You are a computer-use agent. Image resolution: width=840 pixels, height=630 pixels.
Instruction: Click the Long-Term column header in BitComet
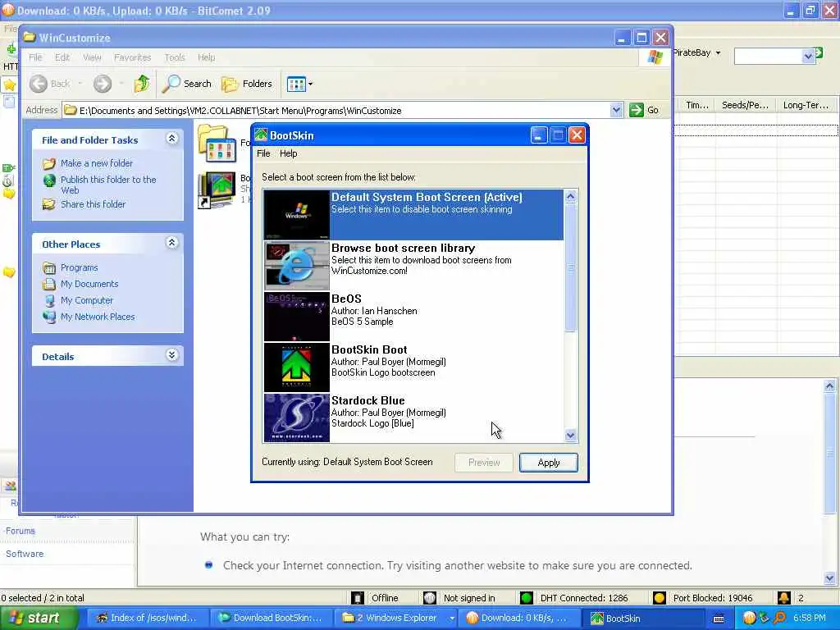[806, 105]
